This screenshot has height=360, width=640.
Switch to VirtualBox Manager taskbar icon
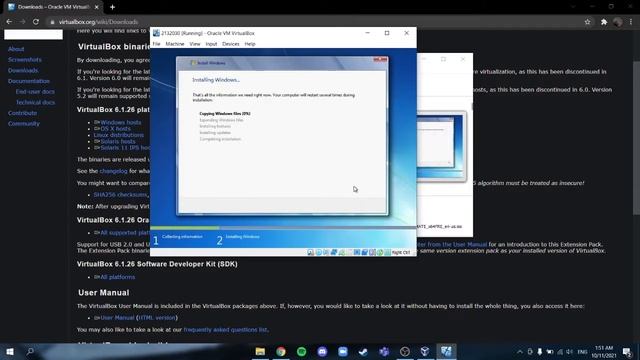click(425, 351)
